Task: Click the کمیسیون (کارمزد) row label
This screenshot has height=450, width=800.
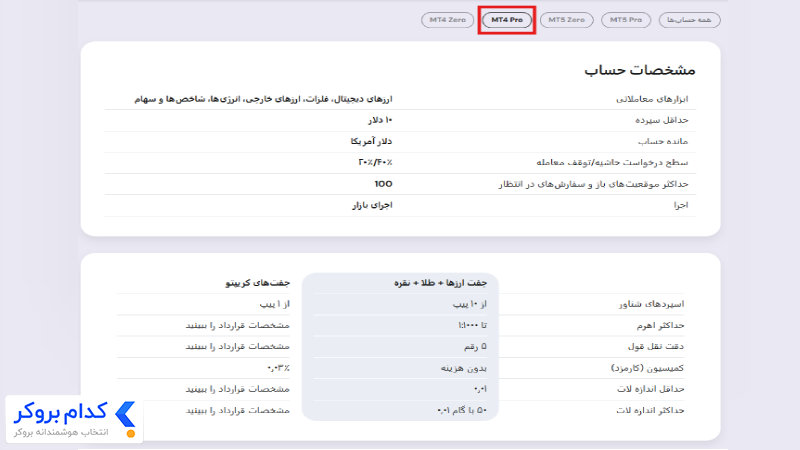Action: click(x=647, y=368)
